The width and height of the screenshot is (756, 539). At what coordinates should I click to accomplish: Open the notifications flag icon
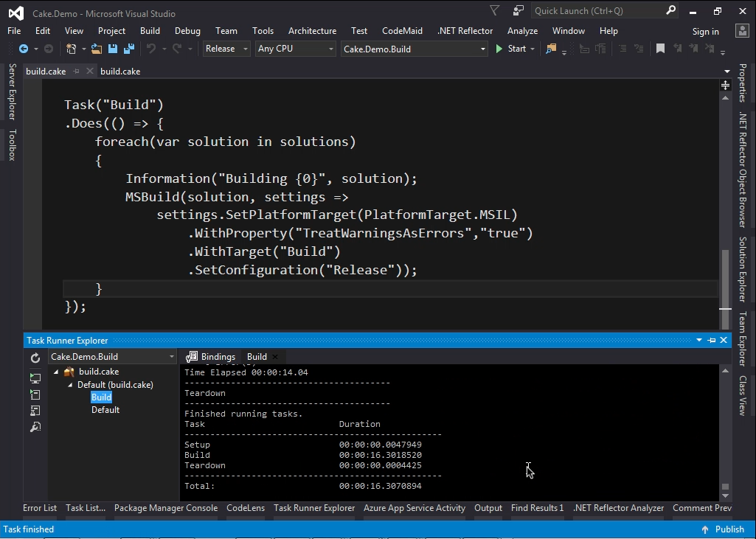click(x=494, y=10)
